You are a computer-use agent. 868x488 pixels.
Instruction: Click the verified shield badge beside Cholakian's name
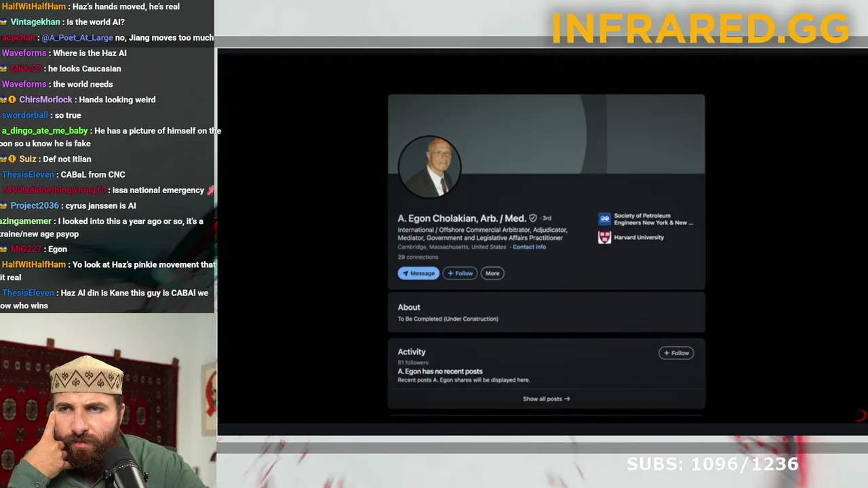(533, 218)
